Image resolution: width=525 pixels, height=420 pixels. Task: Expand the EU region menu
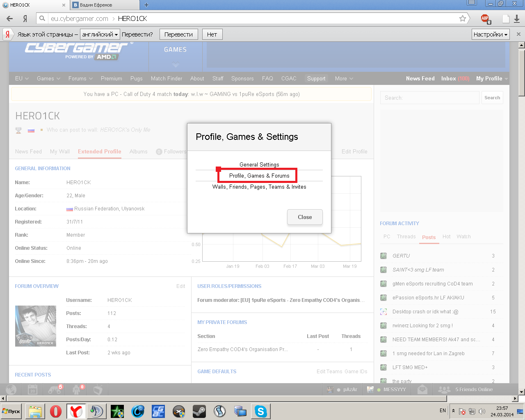pyautogui.click(x=22, y=79)
